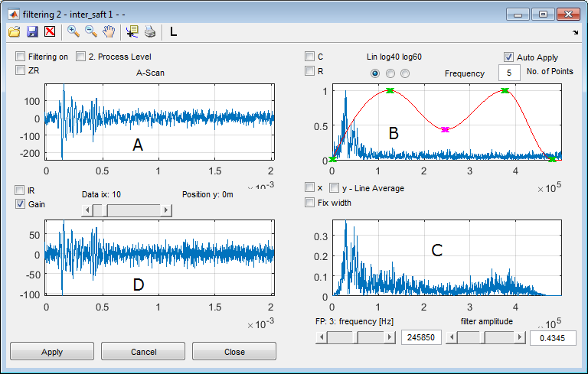Select the zoom out magnifier tool
588x374 pixels.
(x=90, y=31)
